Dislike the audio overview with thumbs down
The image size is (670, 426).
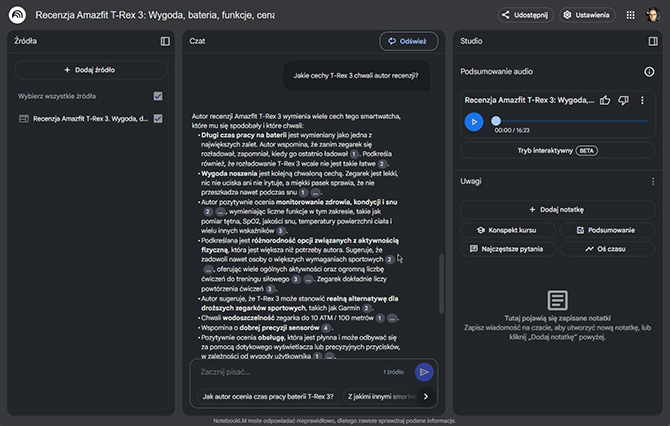(623, 100)
